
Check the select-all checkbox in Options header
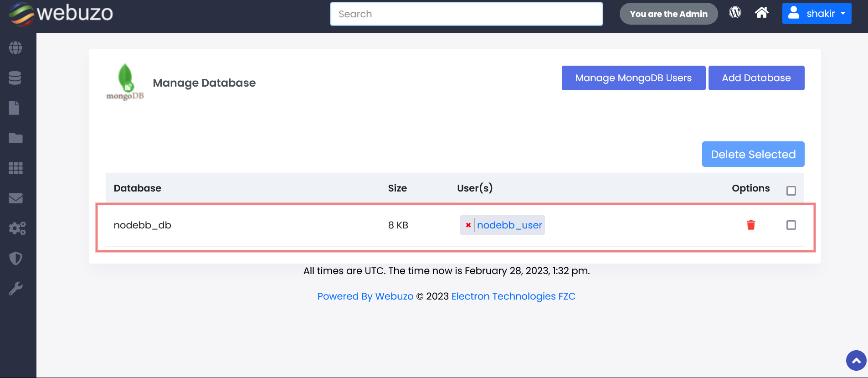(x=791, y=191)
